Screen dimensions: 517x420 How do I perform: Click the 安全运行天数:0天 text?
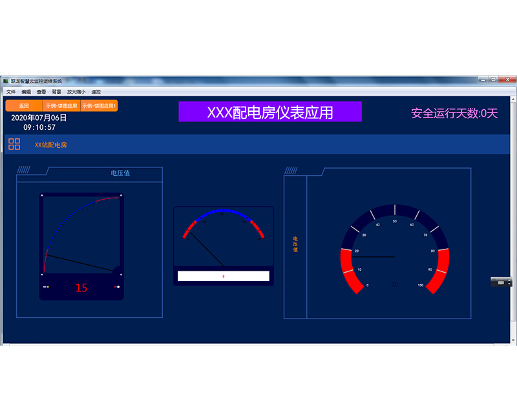pyautogui.click(x=454, y=114)
